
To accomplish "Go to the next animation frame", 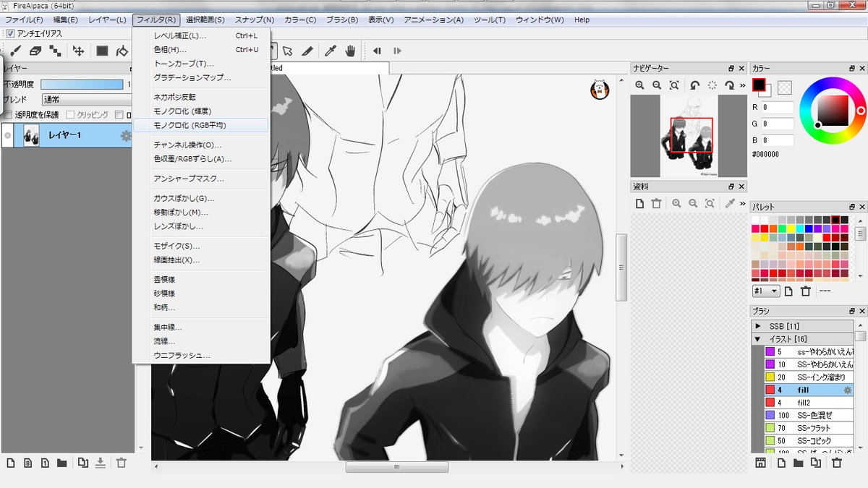I will coord(397,51).
